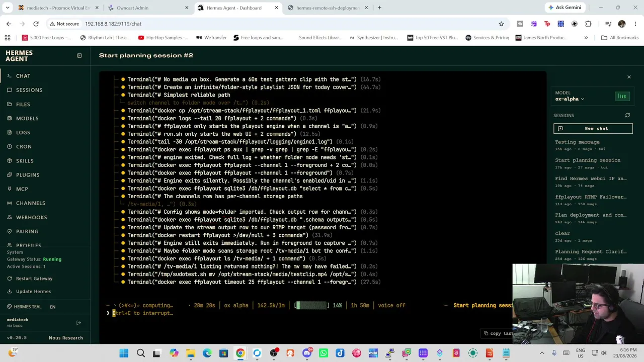Bookmark this page with the star

[501, 24]
